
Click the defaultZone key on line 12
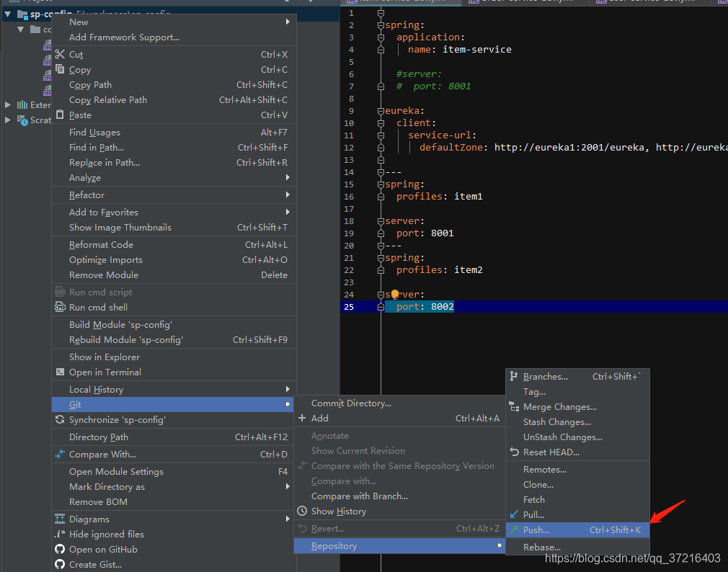450,148
